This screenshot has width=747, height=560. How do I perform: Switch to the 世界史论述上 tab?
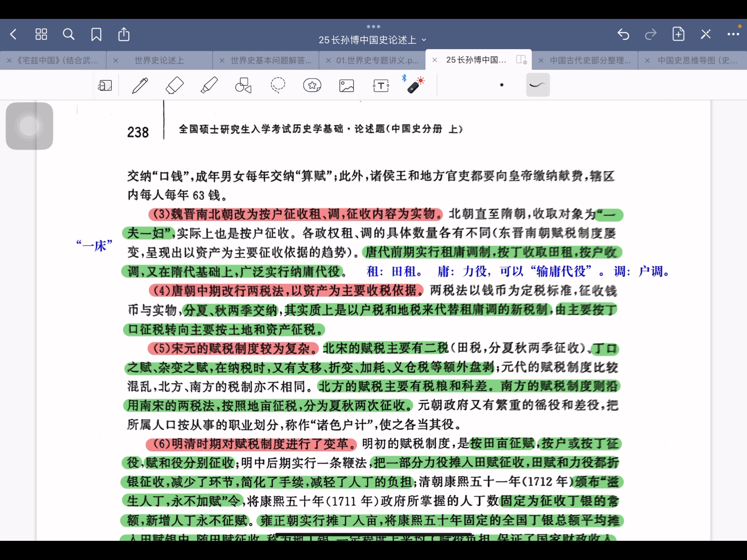click(x=160, y=60)
